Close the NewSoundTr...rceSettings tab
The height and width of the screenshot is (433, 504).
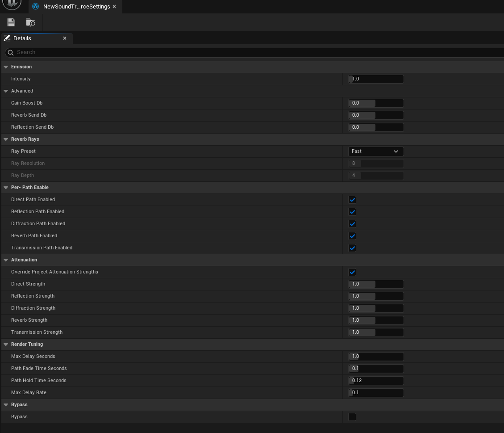(x=114, y=6)
